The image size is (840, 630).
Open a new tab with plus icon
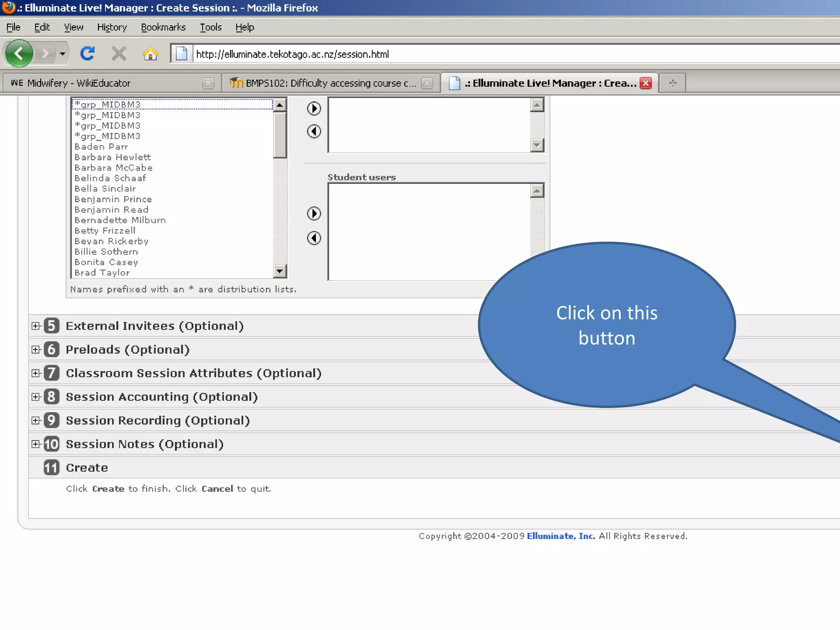point(673,83)
